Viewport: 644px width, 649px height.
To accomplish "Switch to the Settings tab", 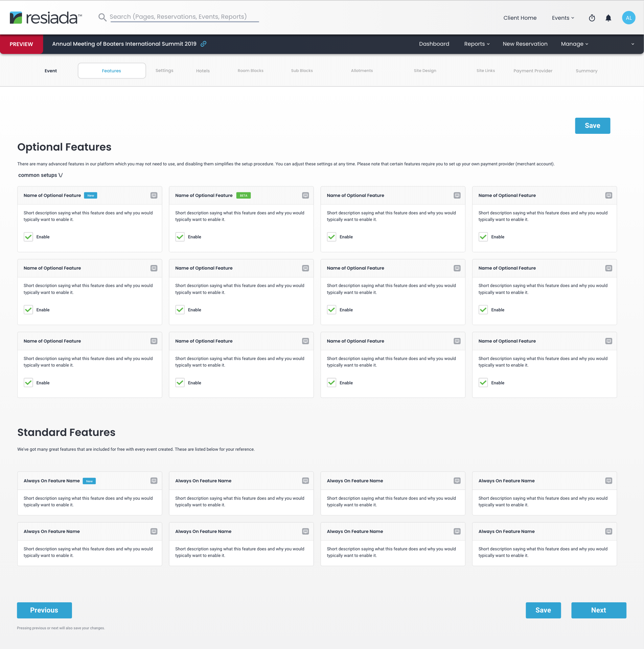I will 164,71.
